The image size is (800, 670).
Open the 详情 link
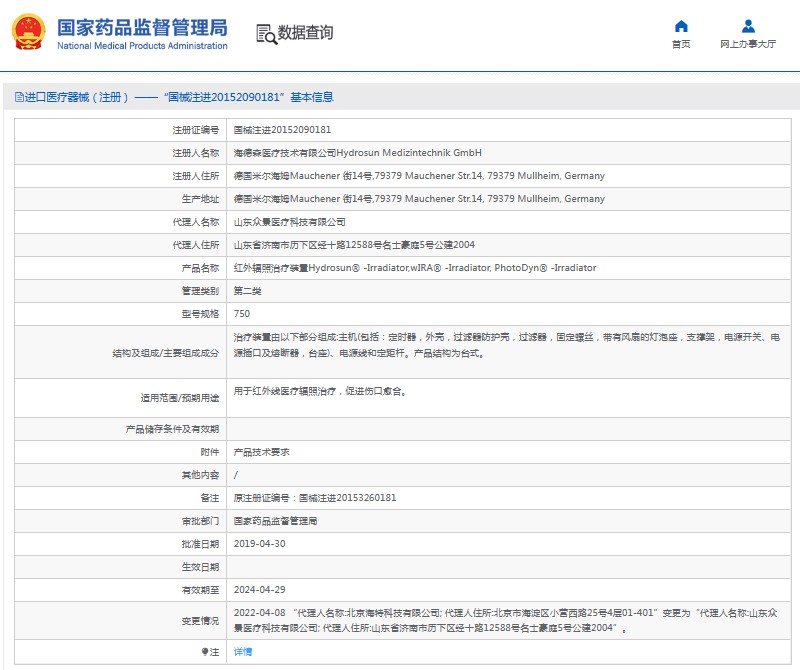[x=243, y=652]
